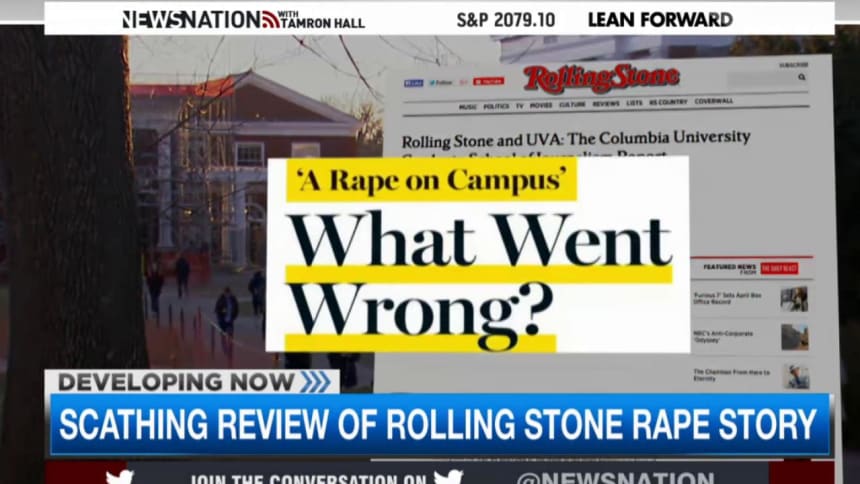Click the red Daily Beast badge

(779, 268)
